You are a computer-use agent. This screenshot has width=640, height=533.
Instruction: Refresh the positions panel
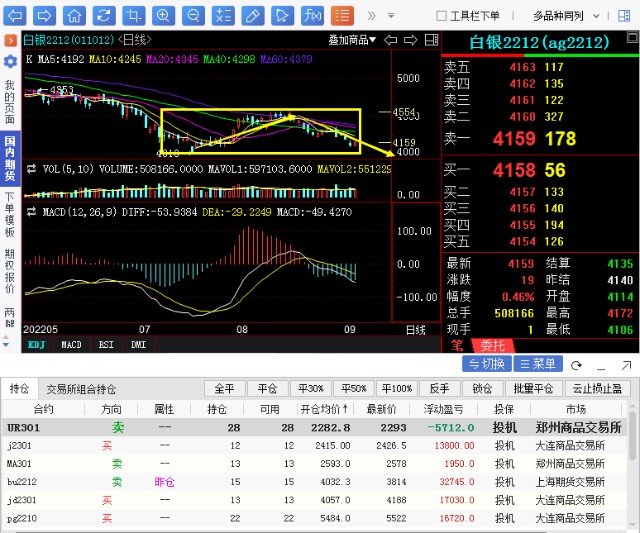coord(576,366)
